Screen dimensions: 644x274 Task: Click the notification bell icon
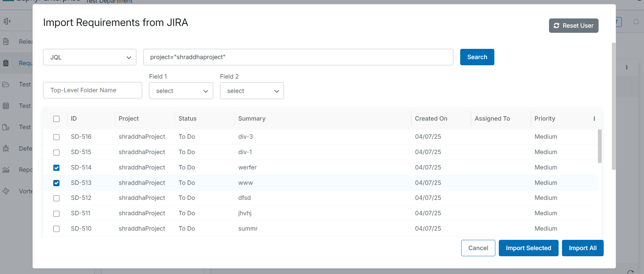pyautogui.click(x=636, y=22)
